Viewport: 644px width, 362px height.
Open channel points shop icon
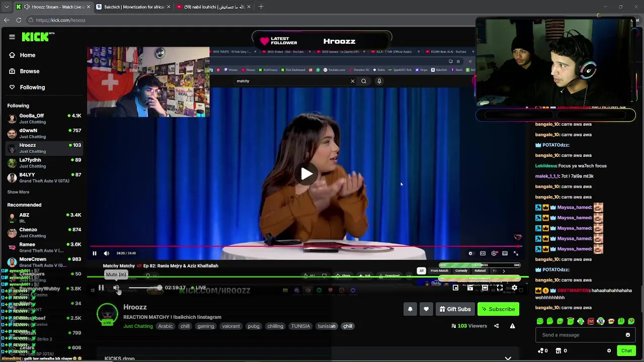558,351
